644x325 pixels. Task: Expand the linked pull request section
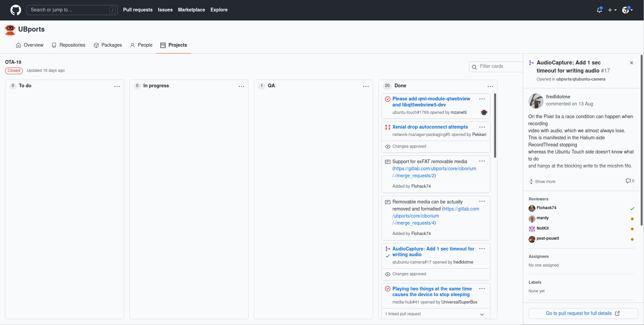[x=482, y=314]
